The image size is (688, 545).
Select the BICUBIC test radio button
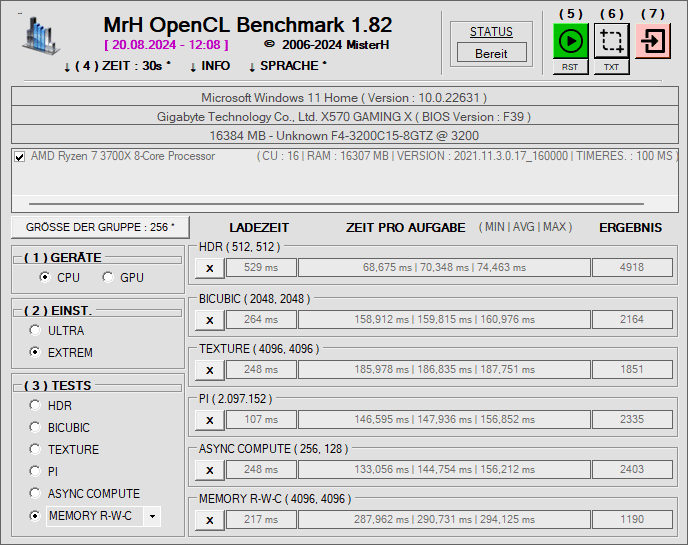[35, 427]
